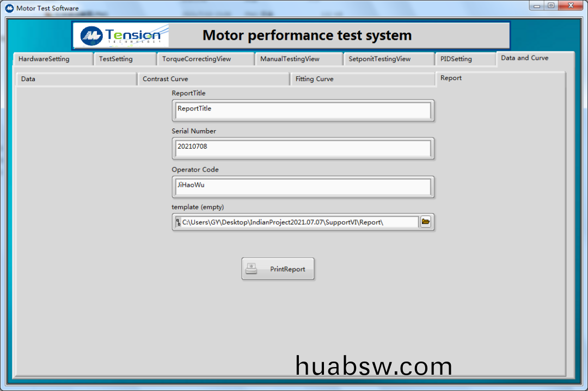
Task: Click into the ReportTitle text field
Action: click(303, 111)
